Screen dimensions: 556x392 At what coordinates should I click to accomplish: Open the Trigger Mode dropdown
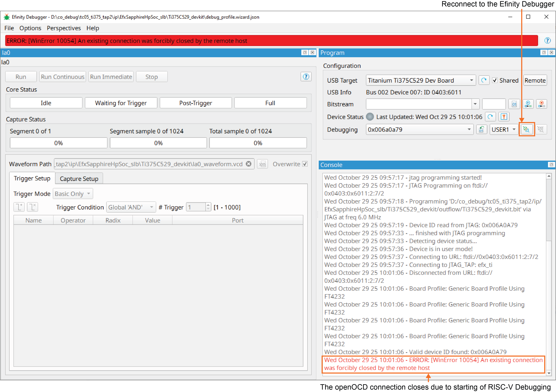coord(73,194)
